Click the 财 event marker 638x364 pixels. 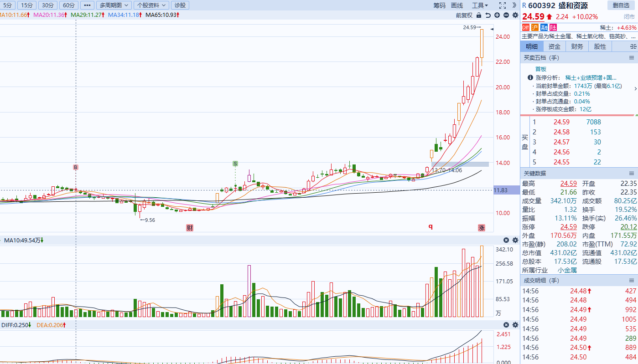pyautogui.click(x=189, y=227)
